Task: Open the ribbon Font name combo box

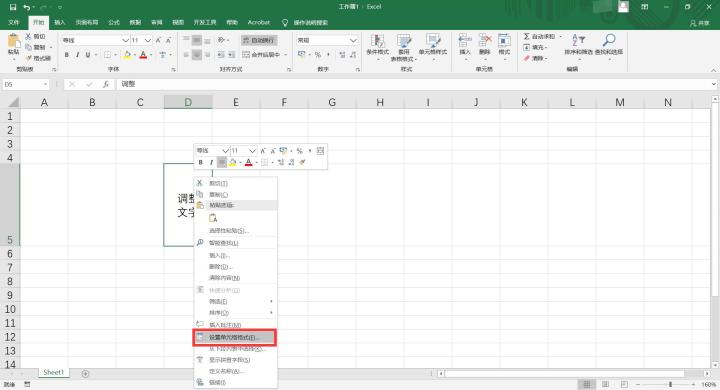Action: pos(96,40)
